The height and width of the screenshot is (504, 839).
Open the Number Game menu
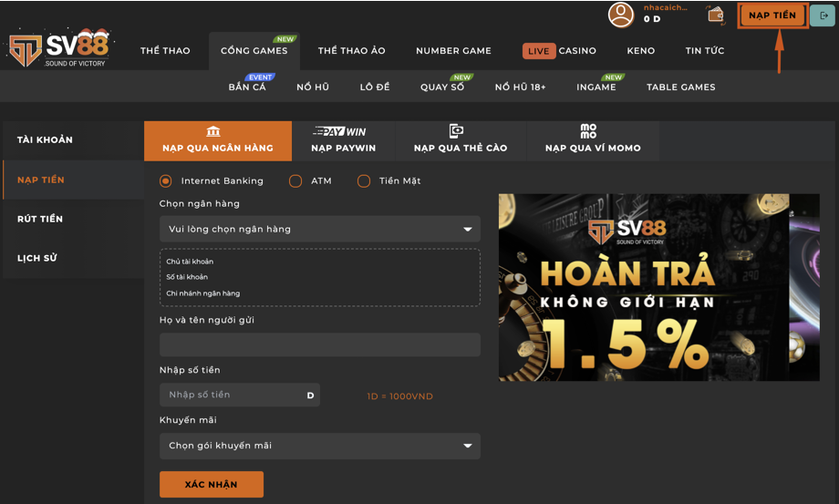point(454,51)
